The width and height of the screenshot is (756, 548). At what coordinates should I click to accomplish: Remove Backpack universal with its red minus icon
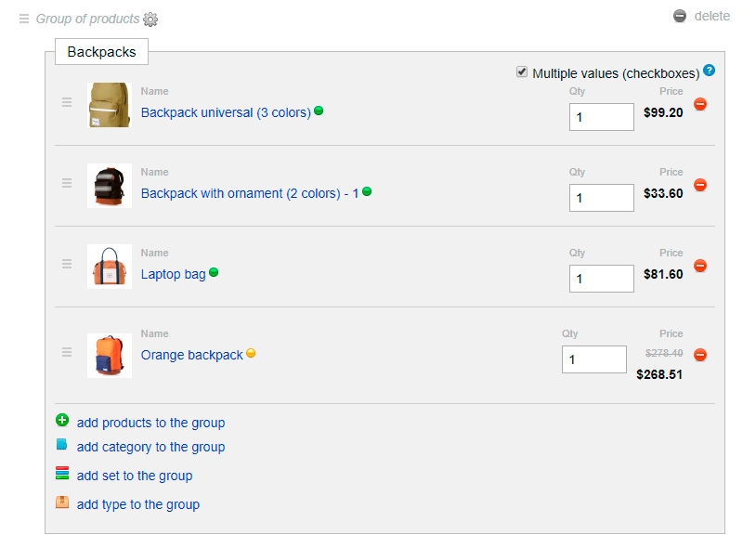point(700,104)
